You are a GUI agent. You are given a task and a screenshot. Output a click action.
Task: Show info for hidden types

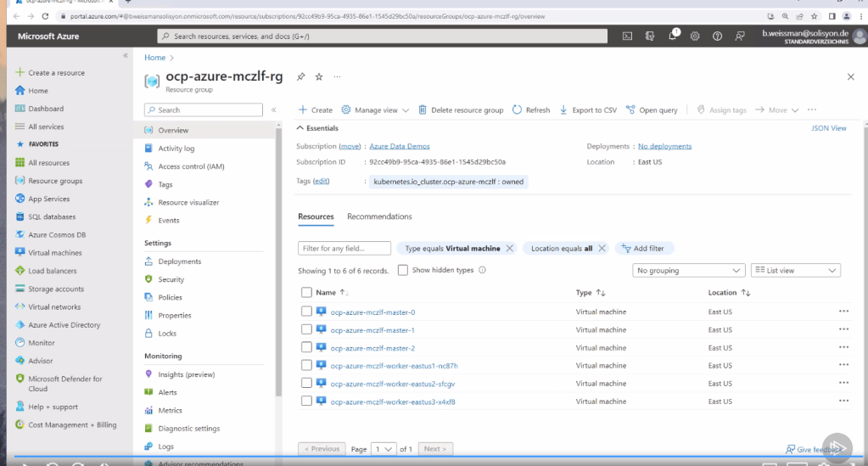[482, 270]
